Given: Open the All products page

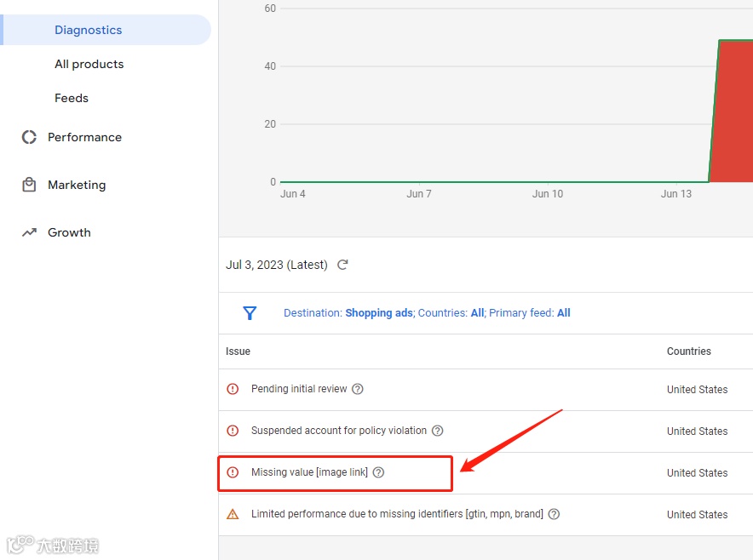Looking at the screenshot, I should pos(89,64).
